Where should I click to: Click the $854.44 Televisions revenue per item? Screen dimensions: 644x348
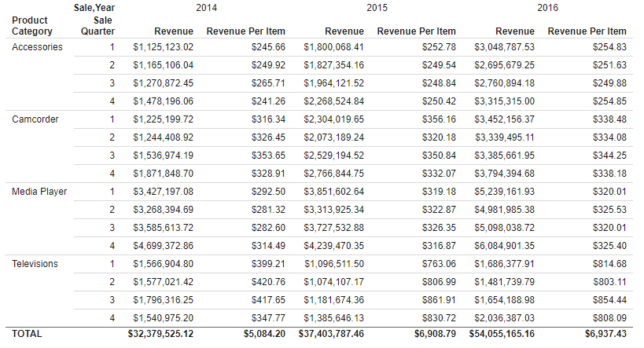tap(610, 300)
